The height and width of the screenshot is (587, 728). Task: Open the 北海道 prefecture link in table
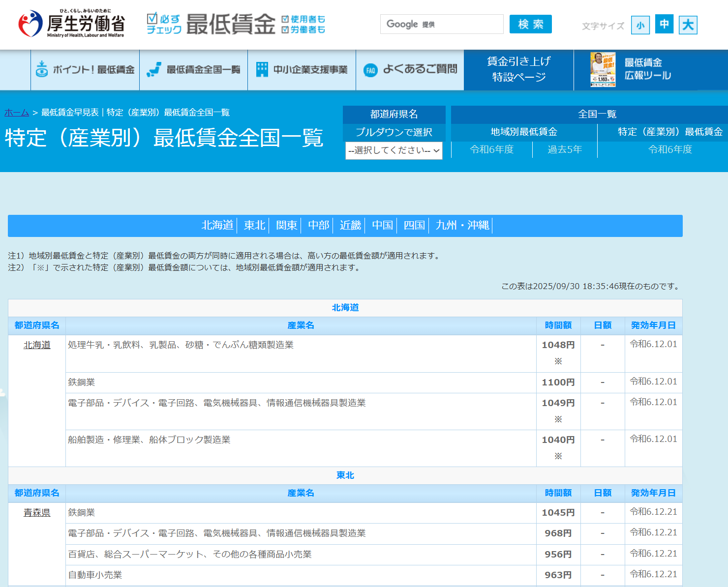pos(37,345)
